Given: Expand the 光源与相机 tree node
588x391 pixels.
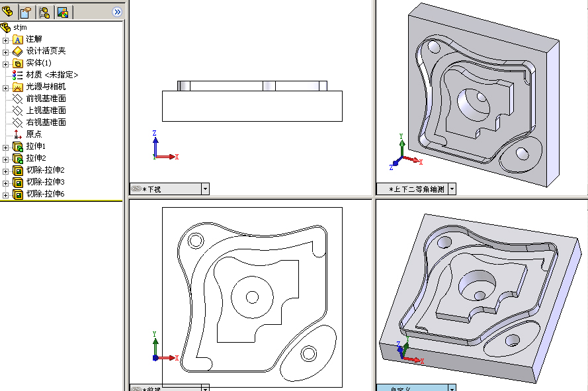Looking at the screenshot, I should [6, 88].
